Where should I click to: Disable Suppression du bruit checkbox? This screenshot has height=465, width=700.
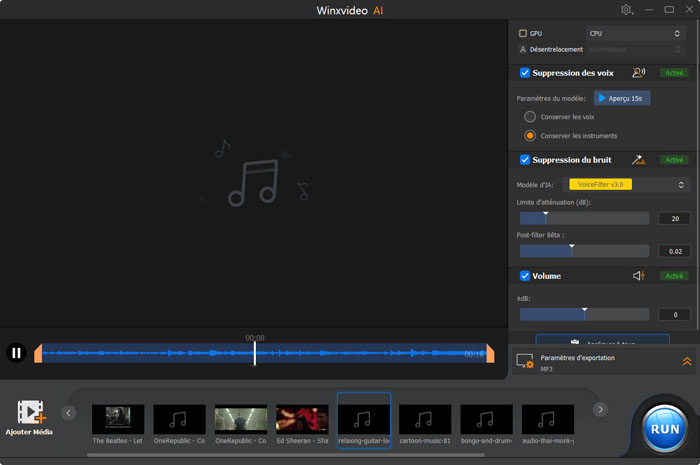coord(525,160)
